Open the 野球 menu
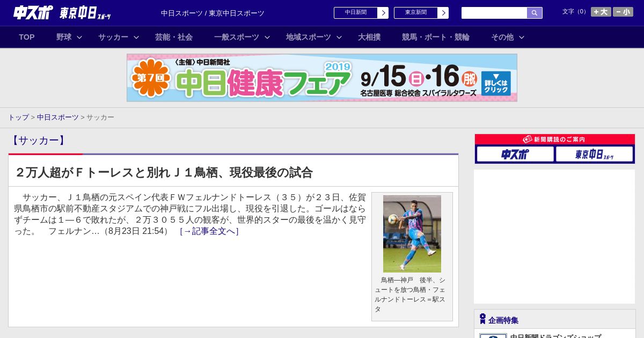 click(64, 37)
